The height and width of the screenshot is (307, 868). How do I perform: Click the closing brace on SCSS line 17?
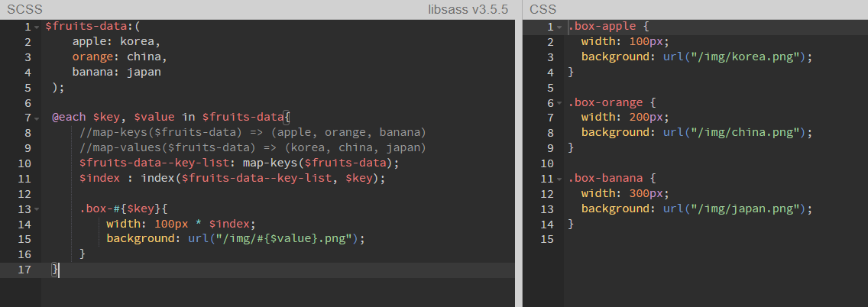pos(55,269)
